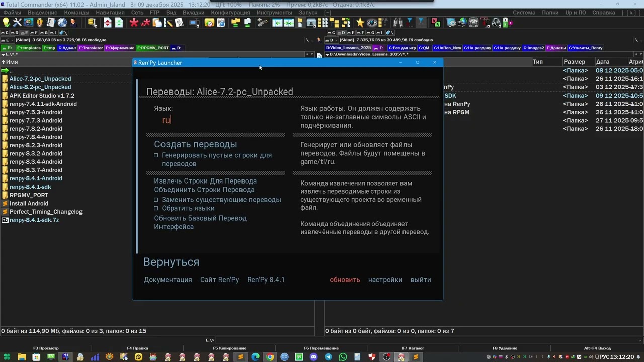
Task: Click 'Вернуться' in Ren'Py Launcher
Action: (x=171, y=262)
